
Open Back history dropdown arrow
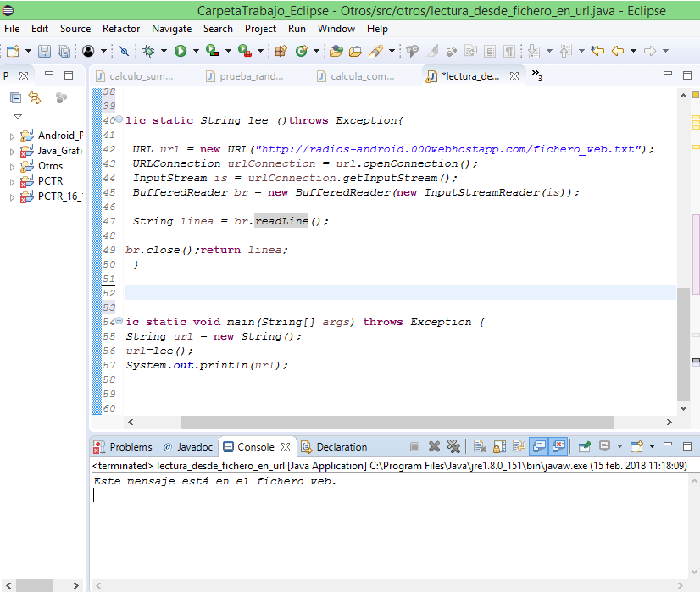click(x=633, y=51)
